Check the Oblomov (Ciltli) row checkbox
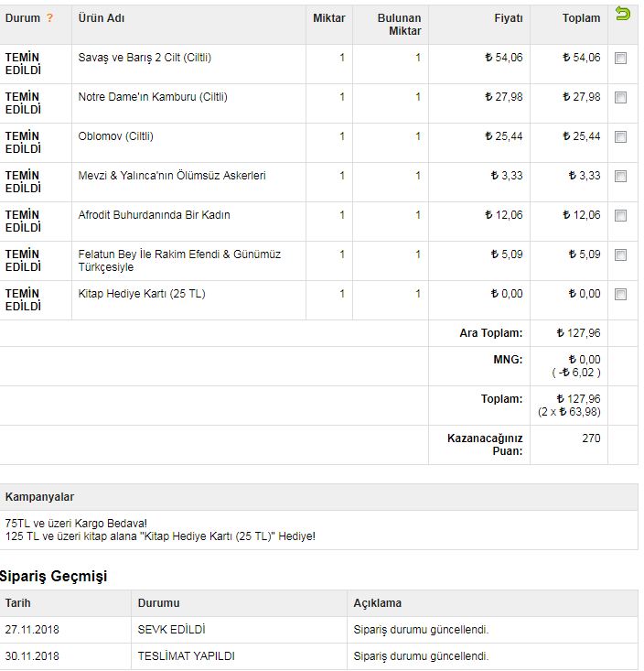644x671 pixels. [621, 137]
